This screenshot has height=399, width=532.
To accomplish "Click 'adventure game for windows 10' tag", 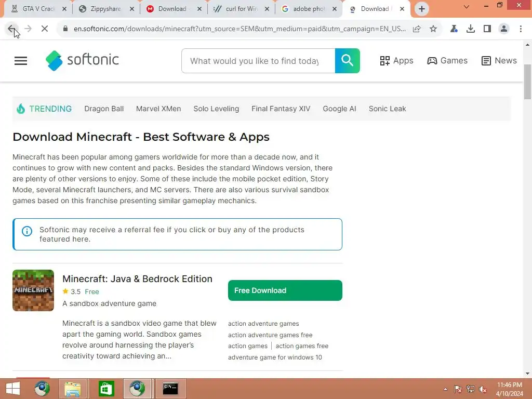I will 275,357.
